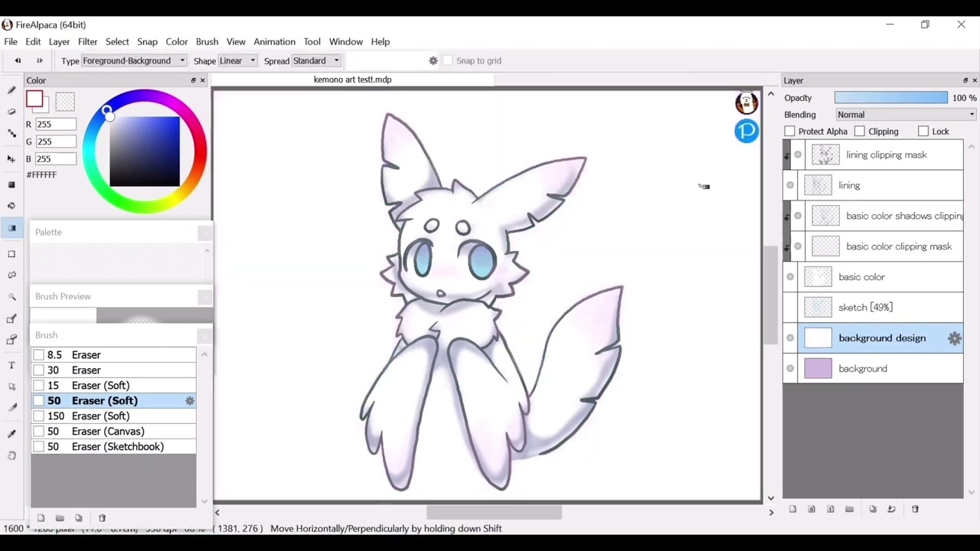This screenshot has height=551, width=980.
Task: Merge layer down icon
Action: pos(891,509)
